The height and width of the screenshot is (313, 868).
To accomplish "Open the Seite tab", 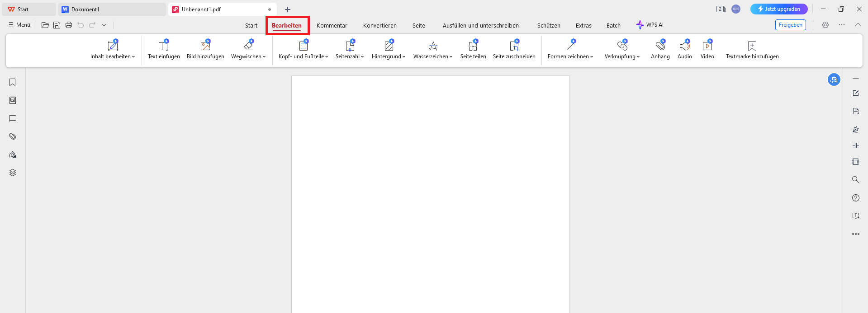I will click(419, 25).
